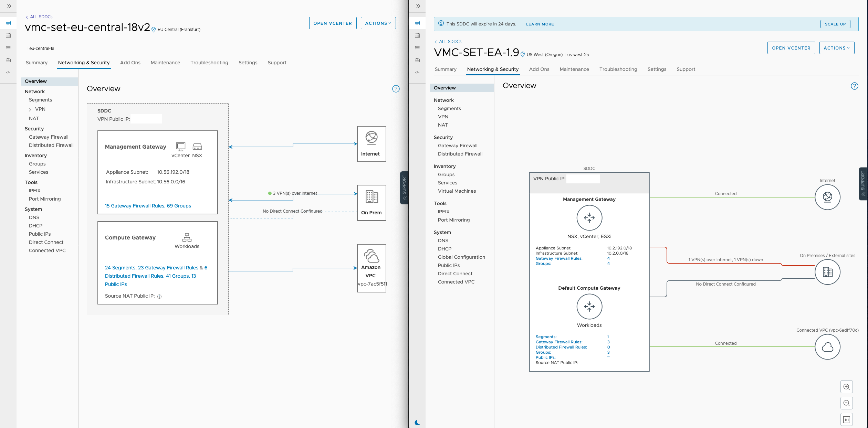Click the LEARN MORE link in banner
The image size is (868, 428).
540,24
